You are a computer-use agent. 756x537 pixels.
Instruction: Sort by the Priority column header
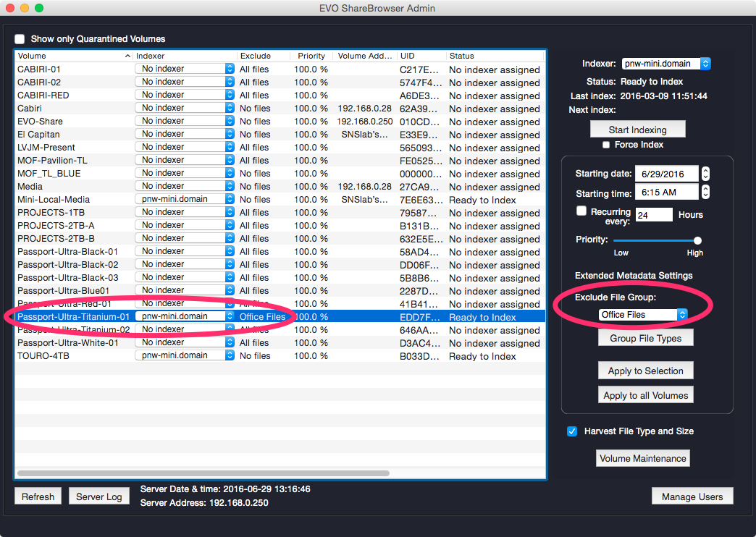[311, 56]
